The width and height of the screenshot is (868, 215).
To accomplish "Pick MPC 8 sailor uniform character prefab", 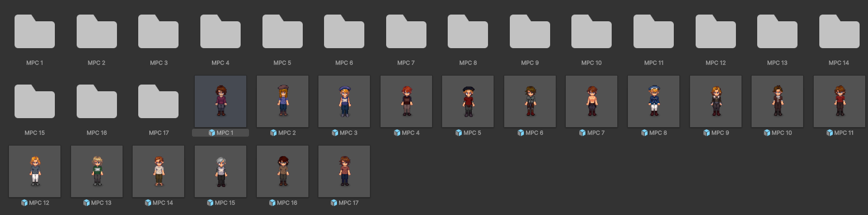I will click(654, 101).
